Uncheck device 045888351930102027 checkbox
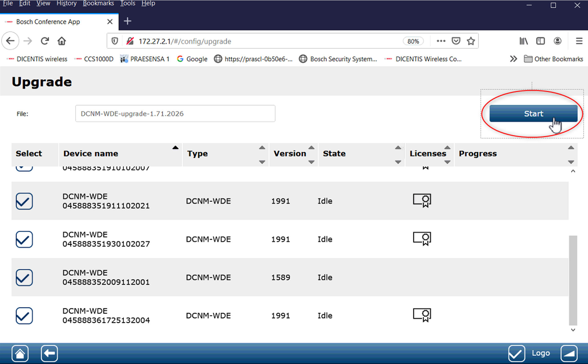This screenshot has height=364, width=588. (x=24, y=239)
